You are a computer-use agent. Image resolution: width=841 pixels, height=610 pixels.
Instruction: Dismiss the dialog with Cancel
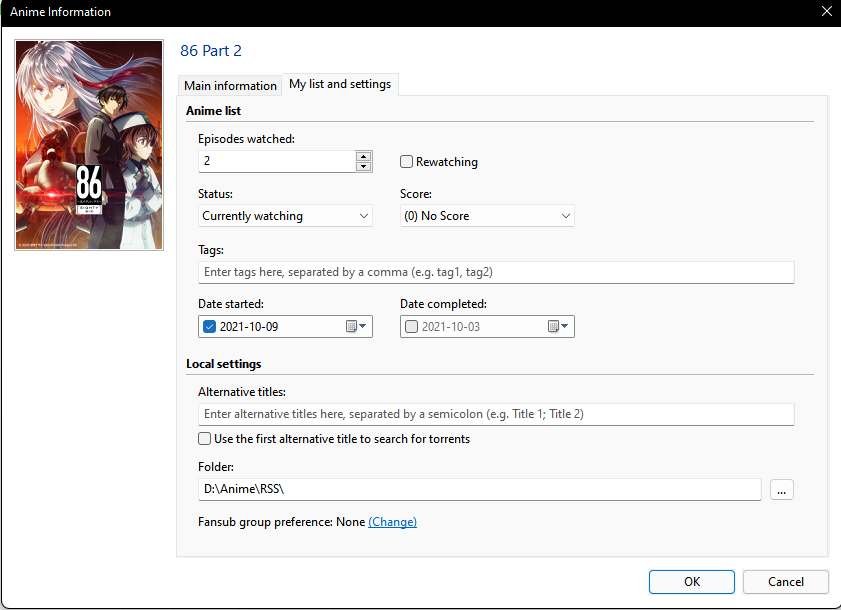pyautogui.click(x=785, y=581)
